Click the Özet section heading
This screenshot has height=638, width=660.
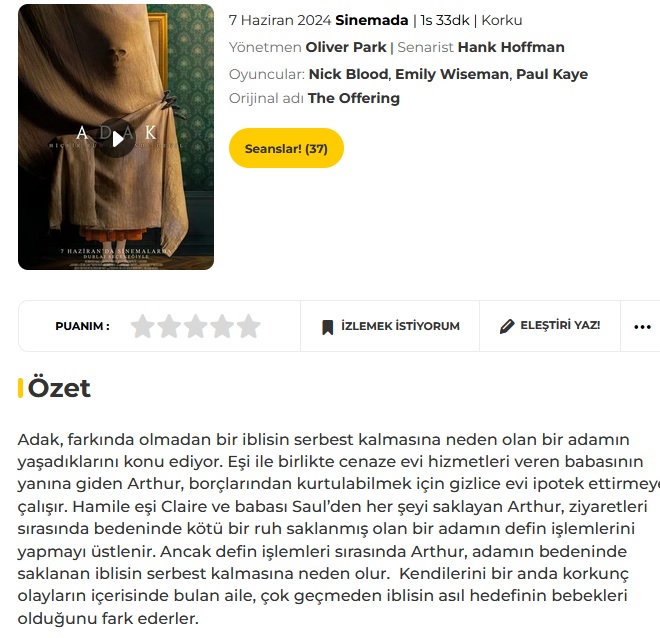pos(59,388)
